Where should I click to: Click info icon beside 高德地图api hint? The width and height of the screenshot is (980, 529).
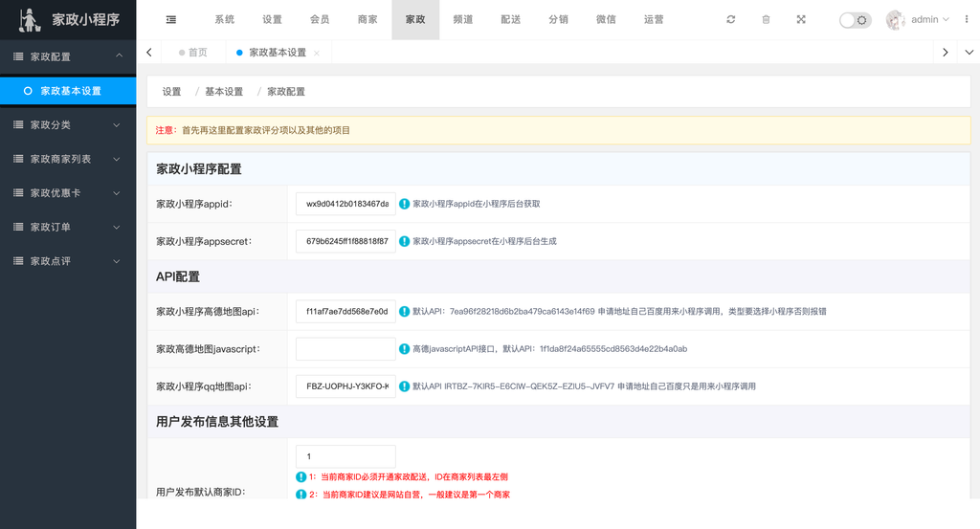click(405, 311)
